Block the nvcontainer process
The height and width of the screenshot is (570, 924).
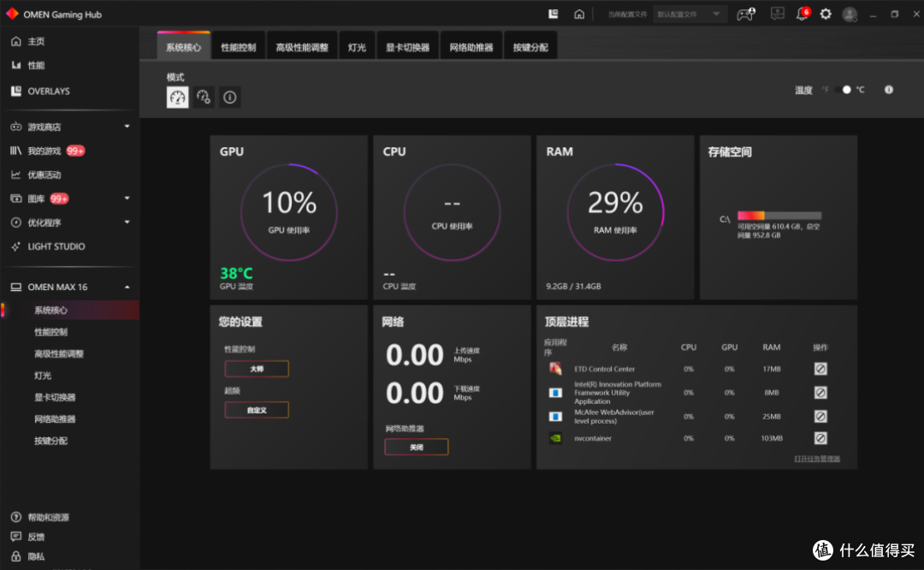pos(820,438)
